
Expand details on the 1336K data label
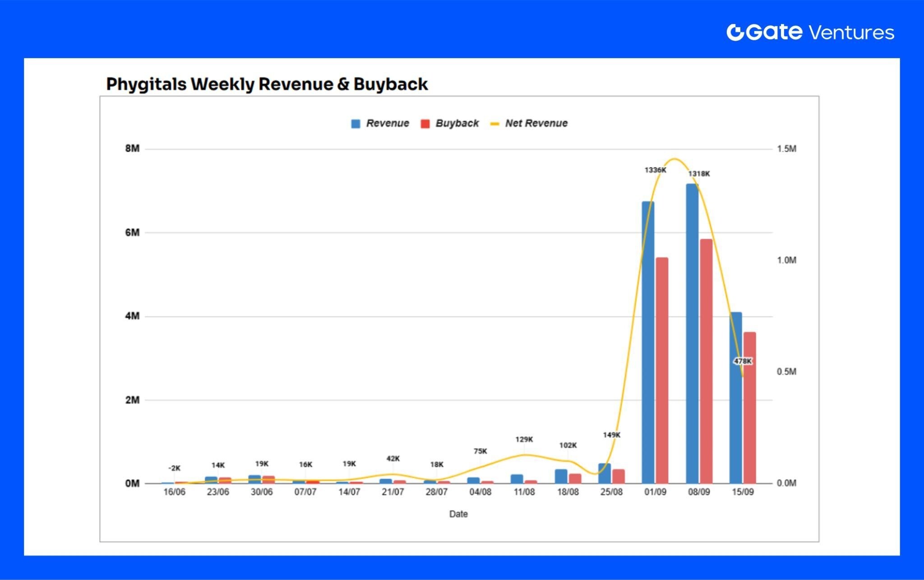pyautogui.click(x=656, y=170)
